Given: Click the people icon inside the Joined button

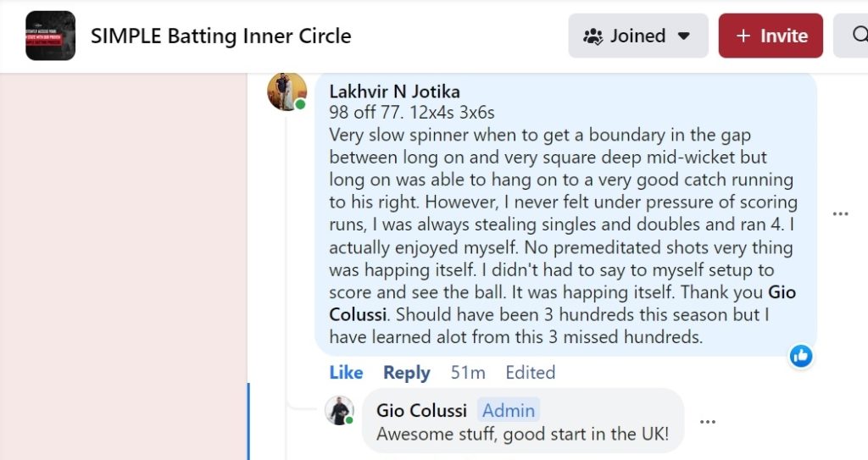Looking at the screenshot, I should [x=593, y=36].
